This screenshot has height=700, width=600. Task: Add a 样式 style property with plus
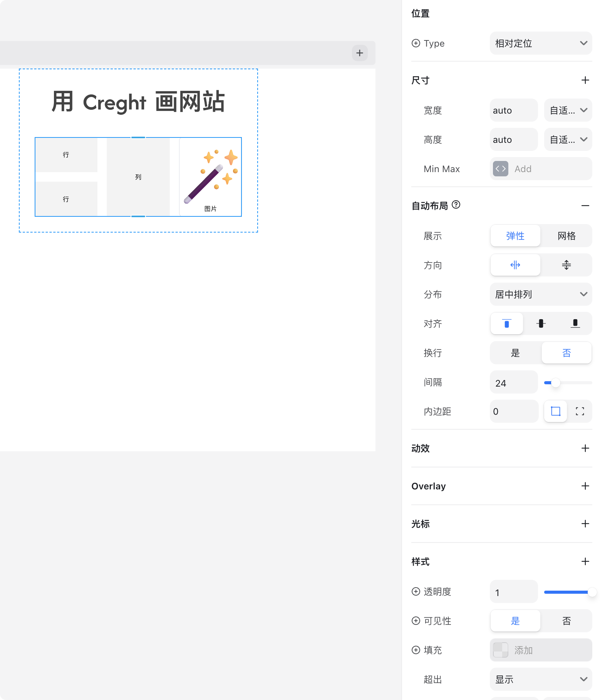585,561
